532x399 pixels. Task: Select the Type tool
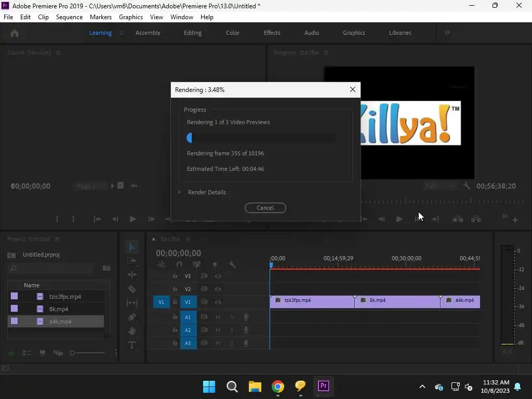tap(132, 345)
